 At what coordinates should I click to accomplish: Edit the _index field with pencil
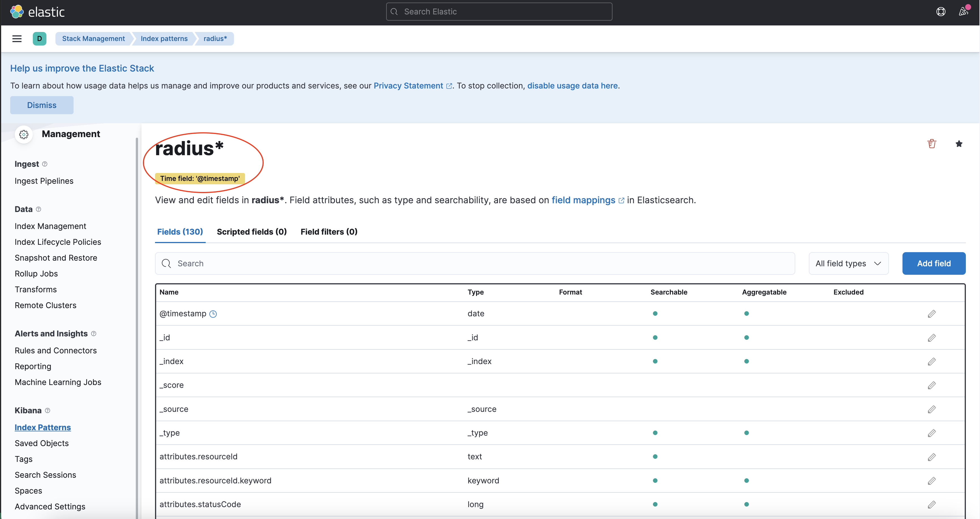pyautogui.click(x=932, y=362)
